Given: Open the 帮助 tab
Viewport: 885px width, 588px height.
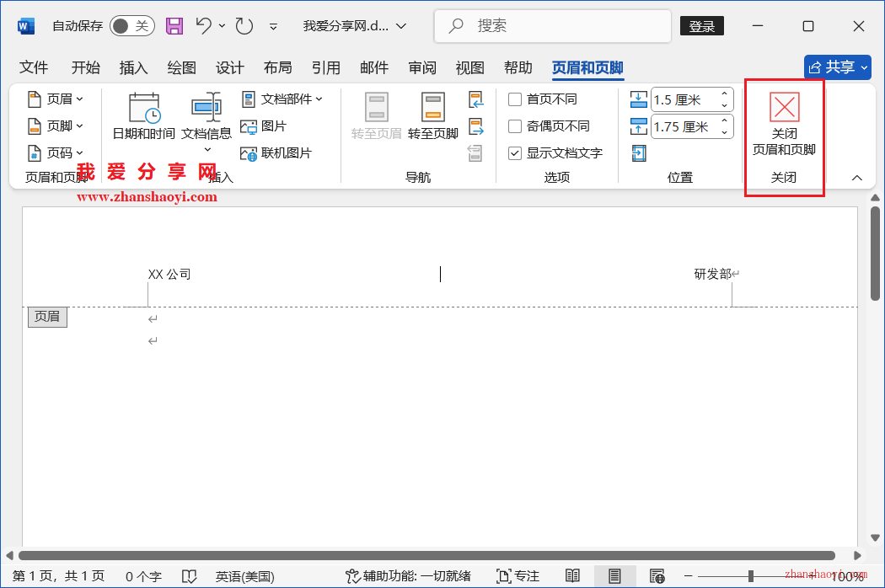Looking at the screenshot, I should pyautogui.click(x=518, y=67).
